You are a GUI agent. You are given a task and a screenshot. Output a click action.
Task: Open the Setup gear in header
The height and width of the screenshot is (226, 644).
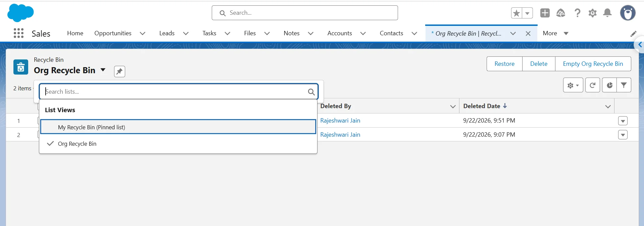coord(593,13)
